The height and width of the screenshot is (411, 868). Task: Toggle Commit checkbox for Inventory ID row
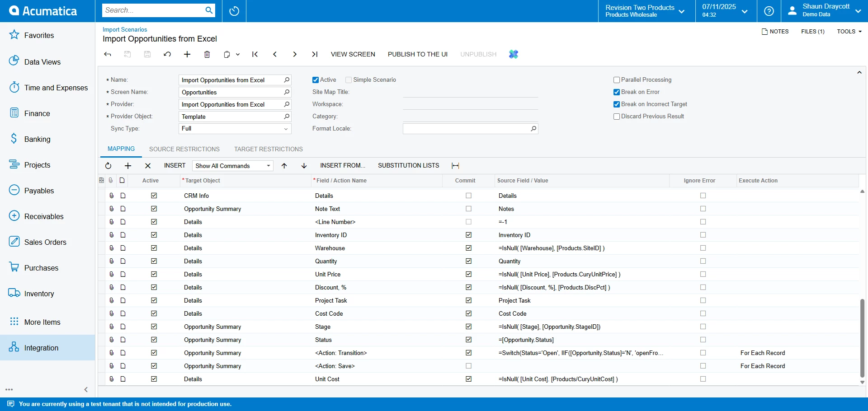469,235
